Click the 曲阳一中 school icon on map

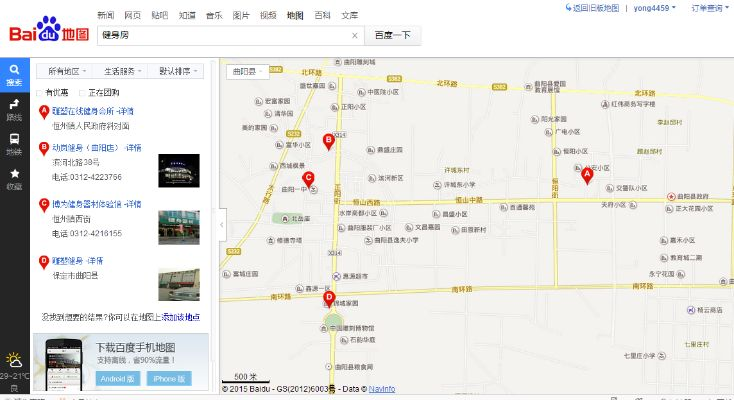pyautogui.click(x=314, y=189)
